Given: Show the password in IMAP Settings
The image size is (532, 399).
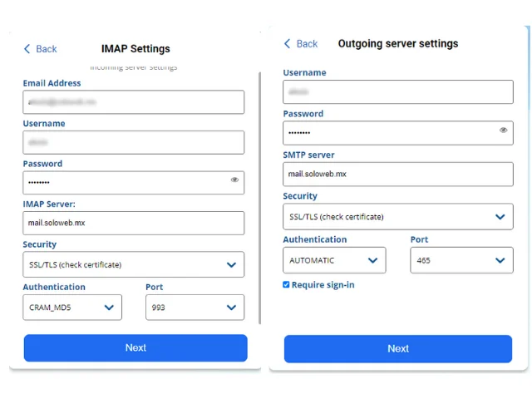Looking at the screenshot, I should (x=234, y=180).
